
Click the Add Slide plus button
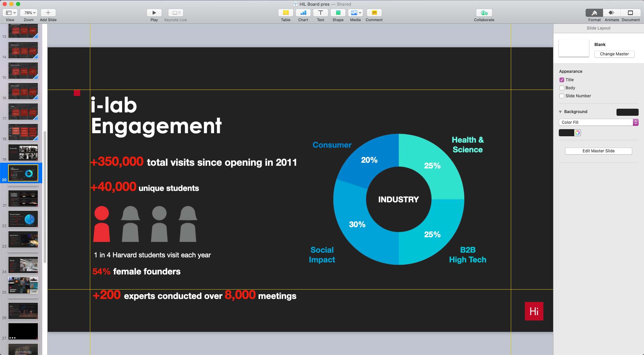48,13
